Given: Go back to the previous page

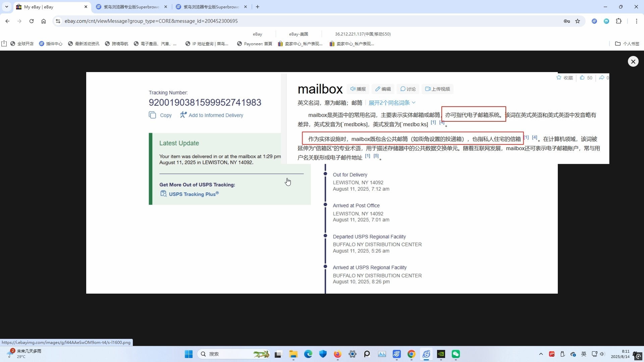Looking at the screenshot, I should (x=7, y=21).
